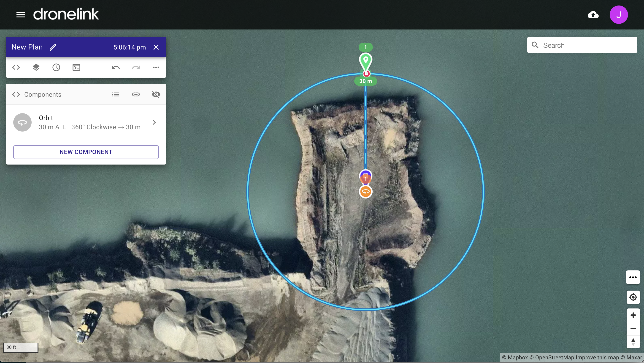Redo the last change

click(x=136, y=67)
